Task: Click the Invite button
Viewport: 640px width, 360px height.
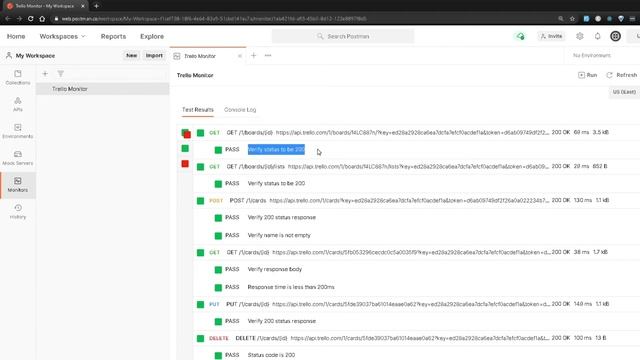Action: point(551,36)
